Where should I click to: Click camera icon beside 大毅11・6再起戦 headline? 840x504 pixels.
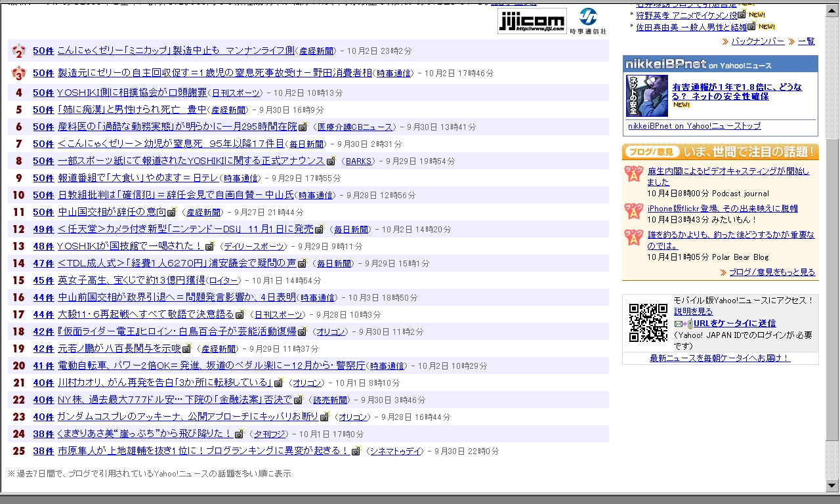point(240,314)
